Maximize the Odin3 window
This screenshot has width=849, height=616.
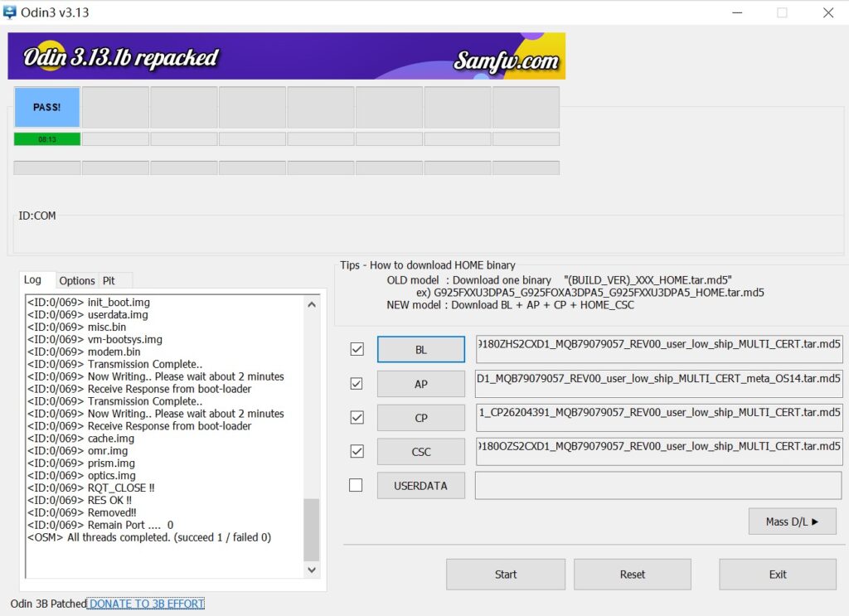tap(781, 12)
